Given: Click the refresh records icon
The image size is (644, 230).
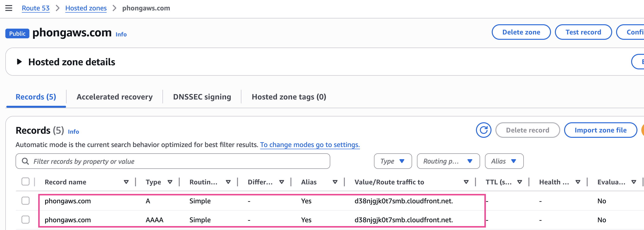Looking at the screenshot, I should click(483, 130).
